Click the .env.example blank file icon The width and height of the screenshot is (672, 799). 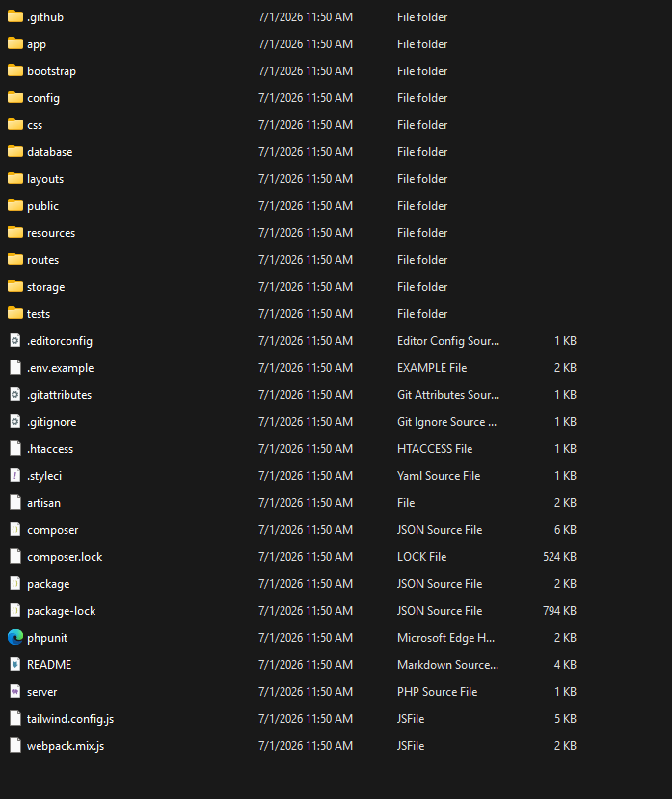coord(15,367)
